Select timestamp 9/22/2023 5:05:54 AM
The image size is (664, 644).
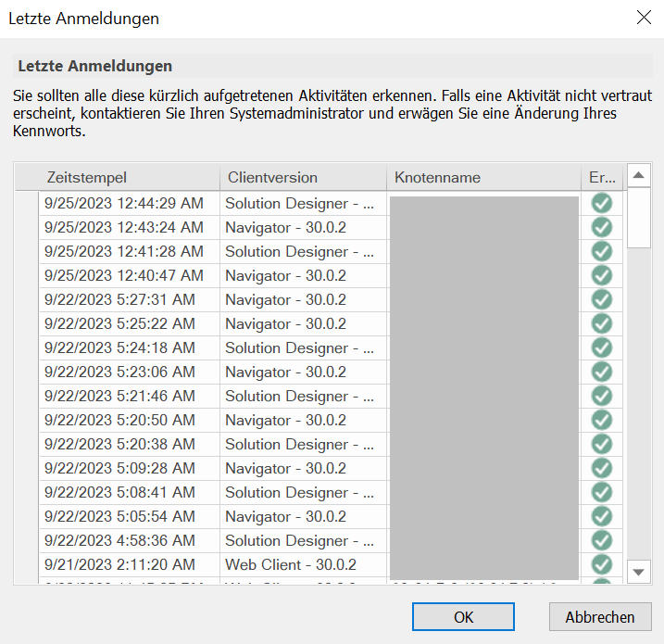[x=130, y=516]
